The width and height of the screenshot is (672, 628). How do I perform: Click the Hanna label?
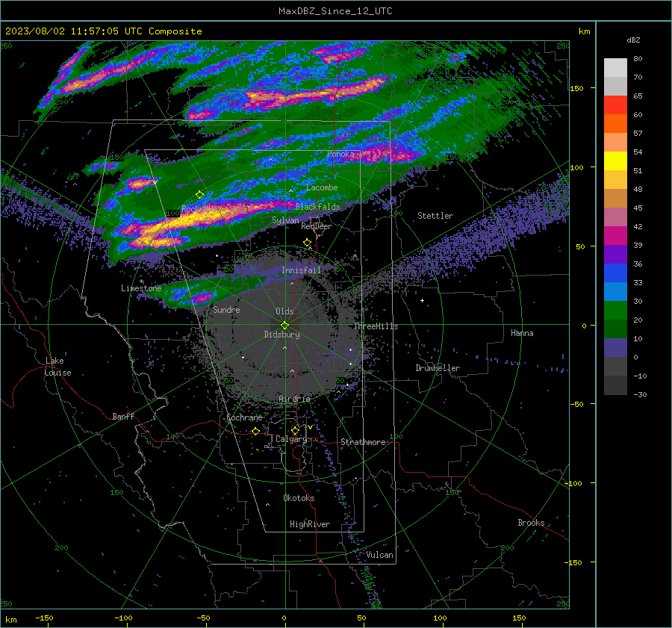click(x=522, y=333)
